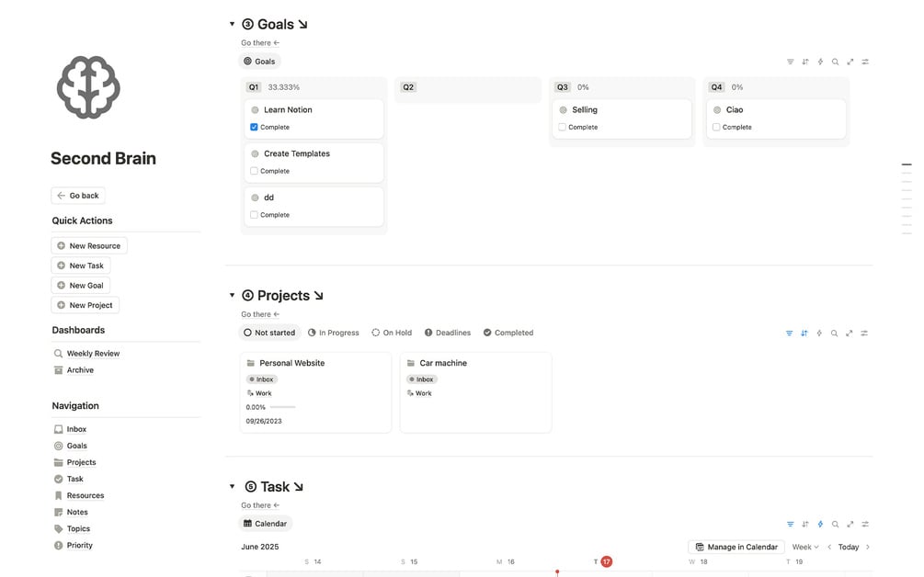The image size is (924, 577).
Task: Click the lightning automation icon in Task toolbar
Action: coord(820,524)
